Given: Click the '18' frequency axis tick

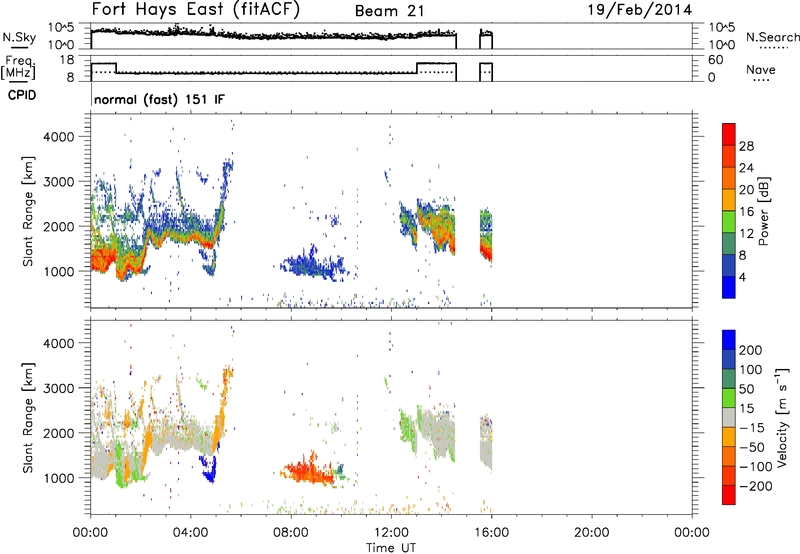Looking at the screenshot, I should coord(67,60).
